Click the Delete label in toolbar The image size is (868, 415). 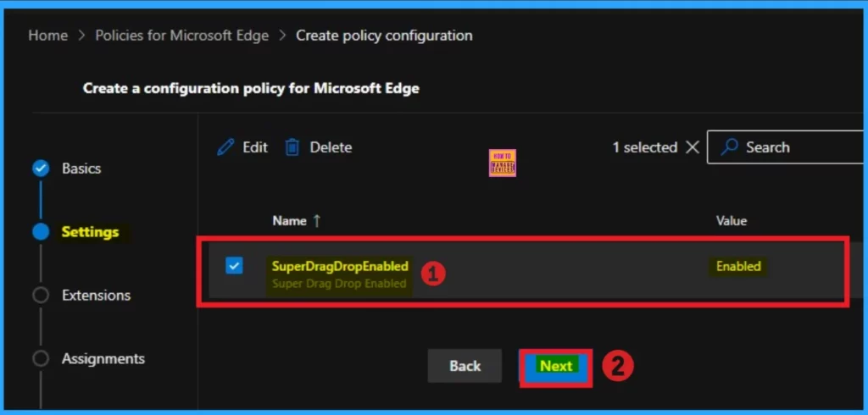pyautogui.click(x=331, y=147)
